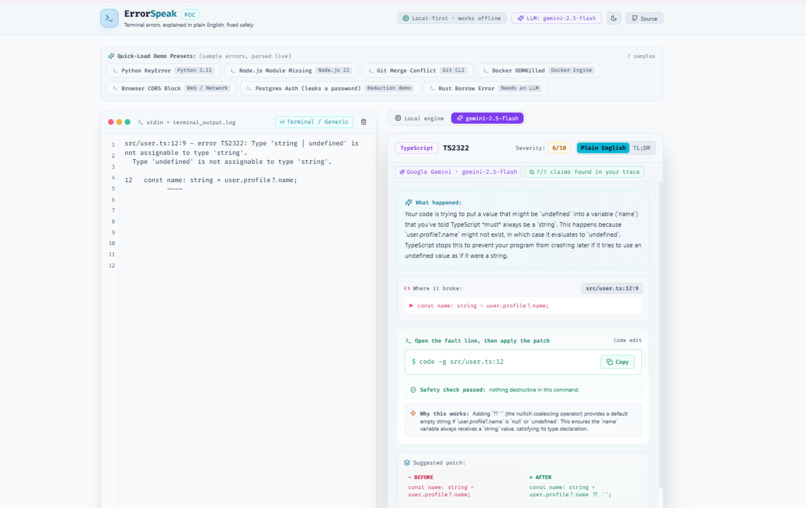Click the yellow window dot in terminal panel
Viewport: 806px width, 508px height.
pos(119,122)
